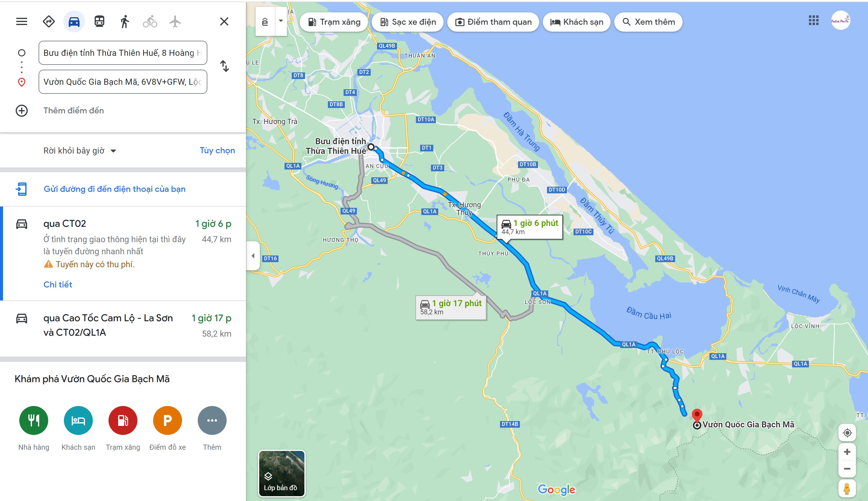Click the Google apps grid icon
This screenshot has width=868, height=501.
point(813,20)
